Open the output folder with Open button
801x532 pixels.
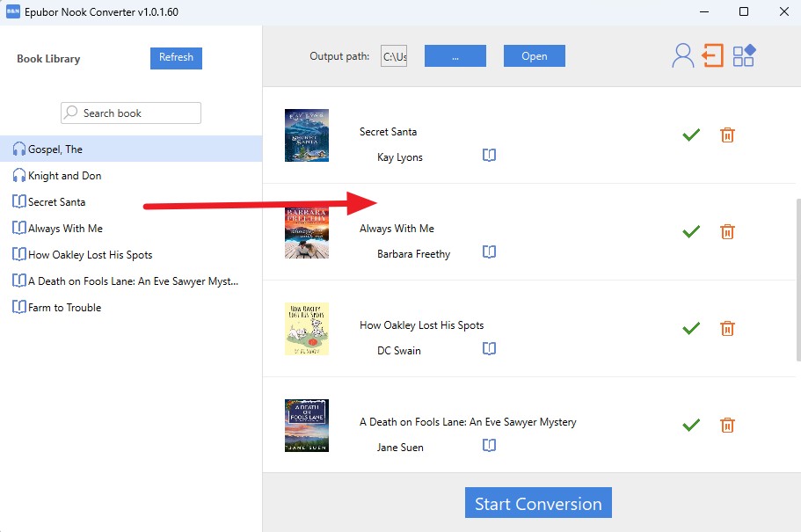pos(535,55)
